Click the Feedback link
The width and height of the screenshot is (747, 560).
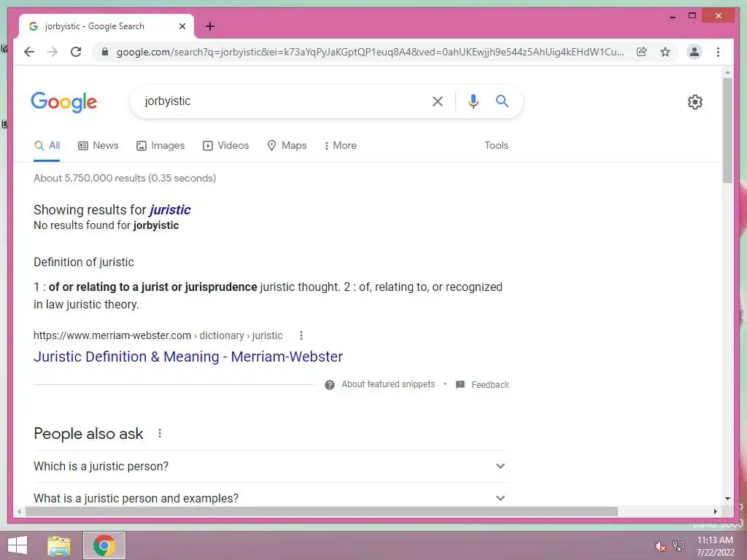coord(490,385)
